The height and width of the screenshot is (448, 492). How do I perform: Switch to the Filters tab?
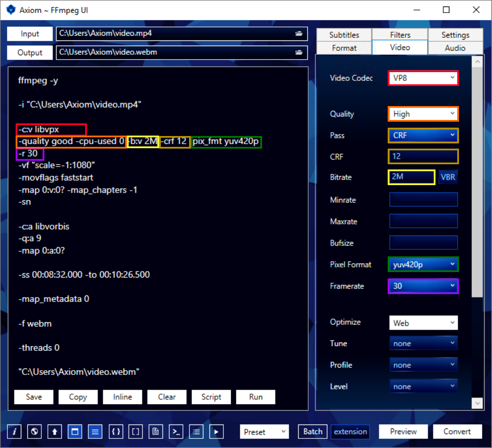point(400,34)
